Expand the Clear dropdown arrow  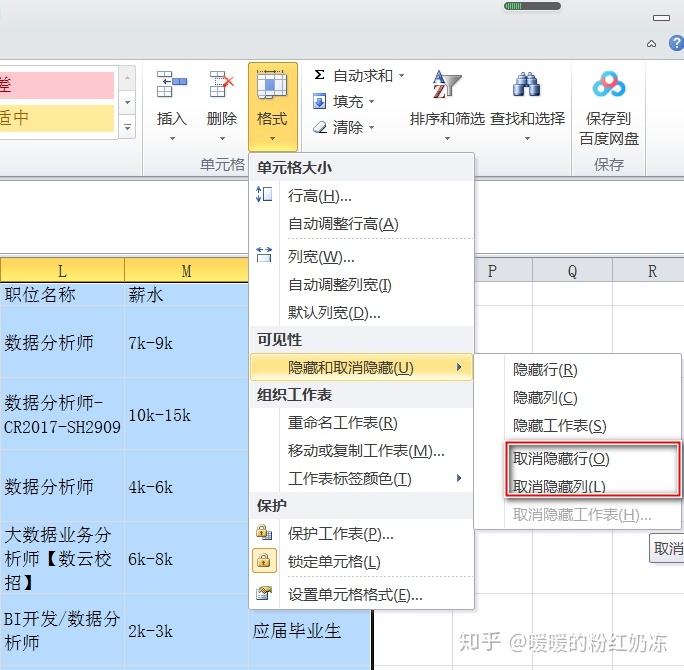click(x=371, y=127)
